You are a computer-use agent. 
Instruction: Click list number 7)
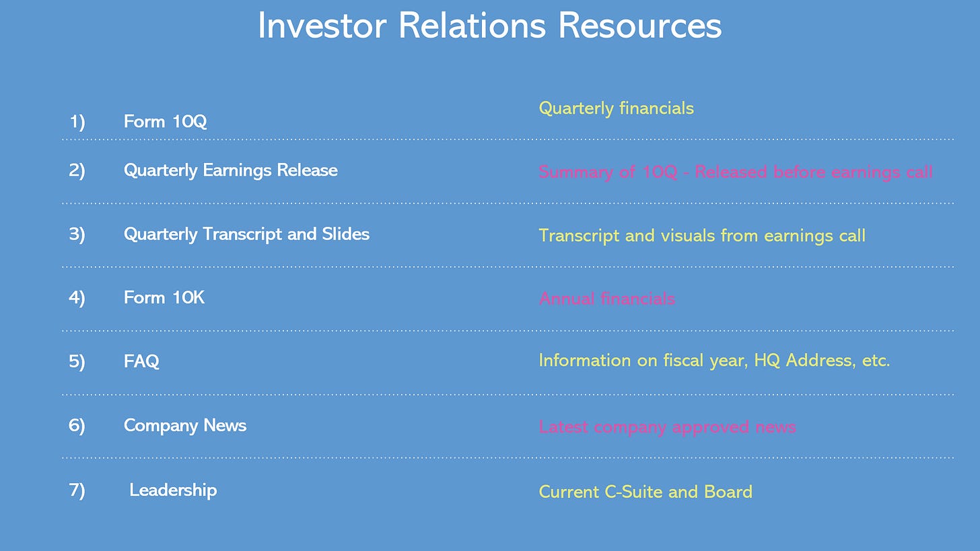[77, 490]
